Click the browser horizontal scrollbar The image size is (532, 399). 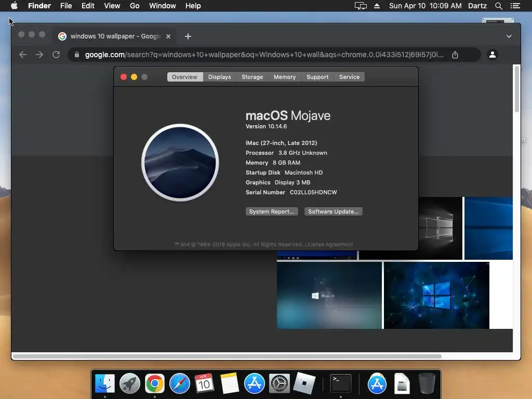[227, 356]
